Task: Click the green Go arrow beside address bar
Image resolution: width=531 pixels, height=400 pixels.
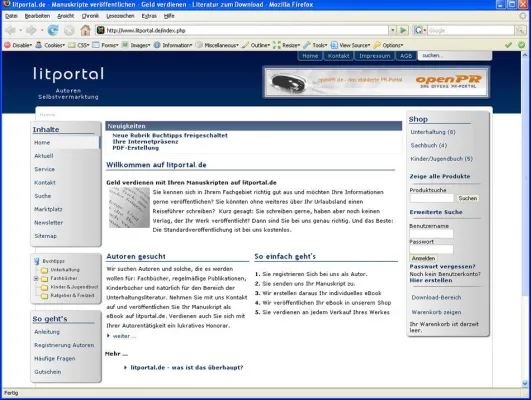Action: coord(403,30)
